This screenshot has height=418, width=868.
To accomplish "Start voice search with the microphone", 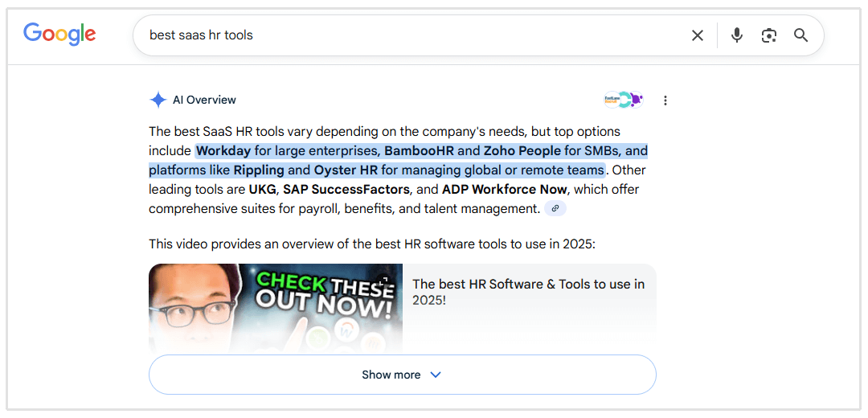I will pos(737,35).
